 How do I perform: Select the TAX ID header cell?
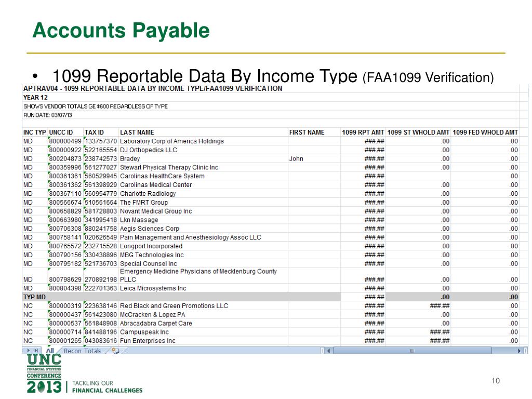point(101,132)
